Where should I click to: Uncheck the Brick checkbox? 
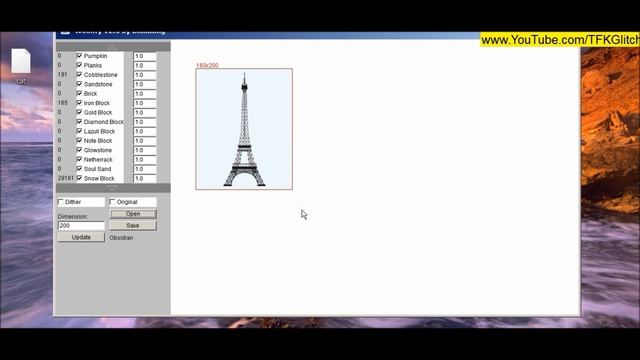click(x=79, y=93)
